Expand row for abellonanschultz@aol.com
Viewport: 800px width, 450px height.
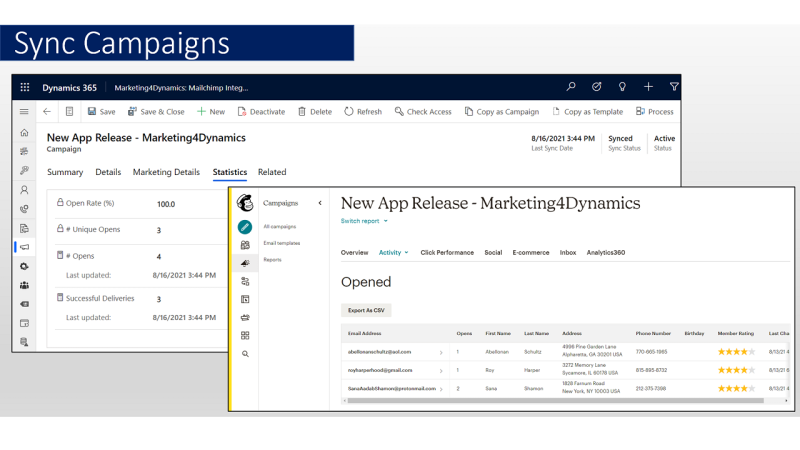441,352
